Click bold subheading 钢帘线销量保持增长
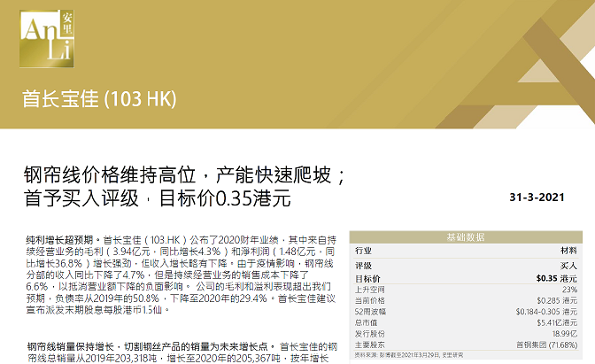 pos(71,346)
